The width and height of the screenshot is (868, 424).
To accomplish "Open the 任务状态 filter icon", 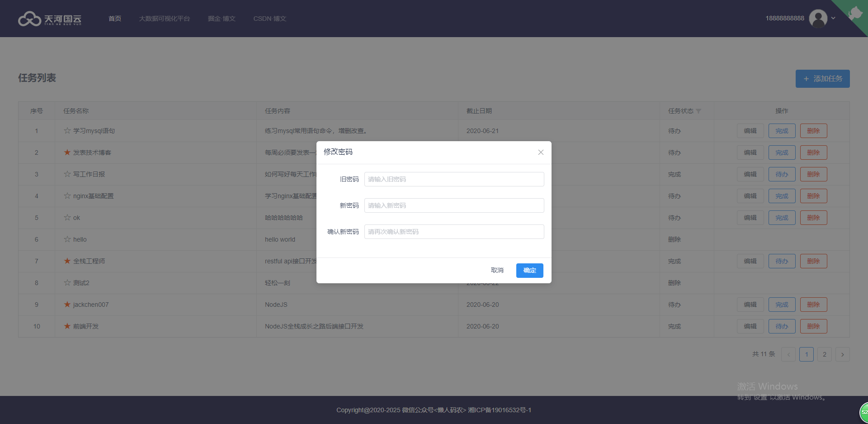I will 698,111.
